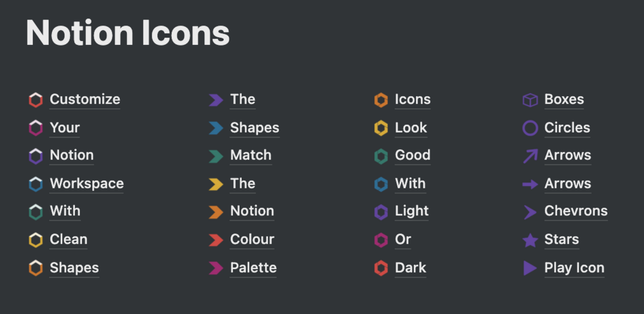Click the orange hexagon icon beside Icons
The height and width of the screenshot is (314, 644).
pos(381,100)
